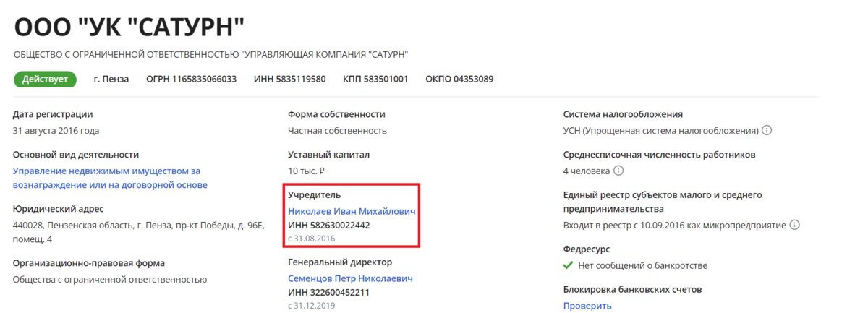Image resolution: width=868 pixels, height=313 pixels.
Task: Click the Блокировка банковских счетов label
Action: point(633,289)
